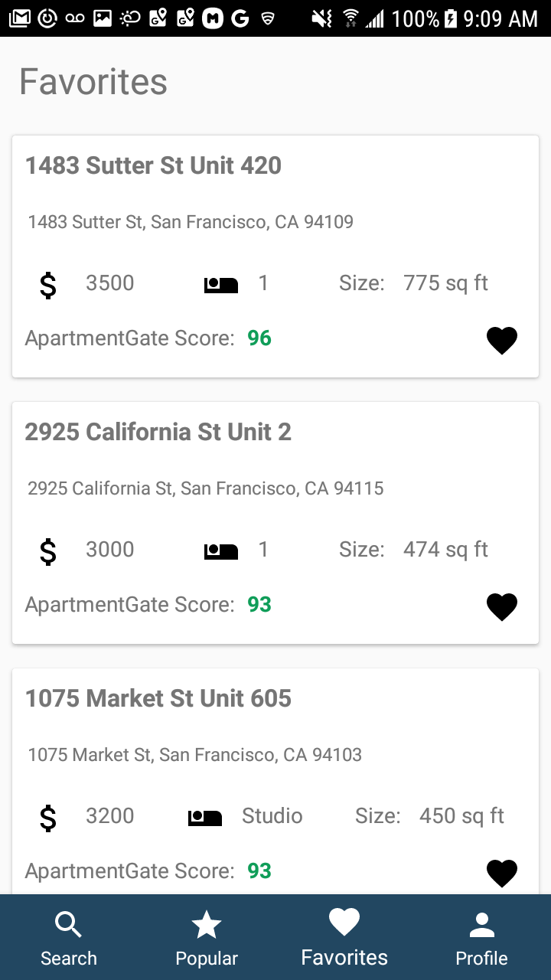The width and height of the screenshot is (551, 980).
Task: Select the Favorites tab in bottom bar
Action: [344, 938]
